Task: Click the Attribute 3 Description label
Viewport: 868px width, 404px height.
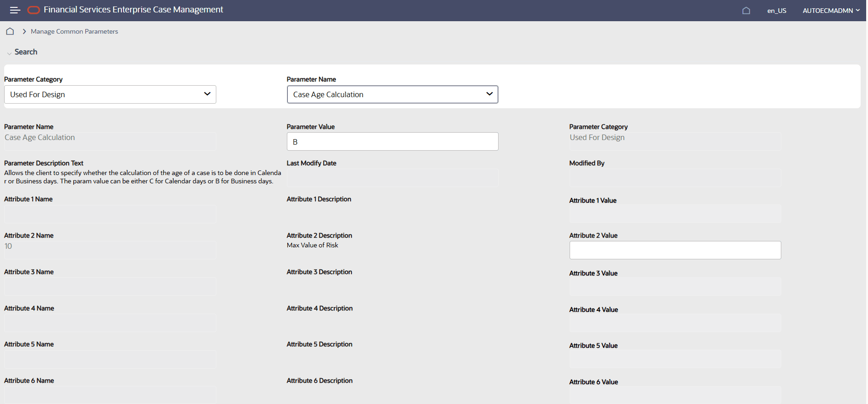Action: pyautogui.click(x=319, y=272)
